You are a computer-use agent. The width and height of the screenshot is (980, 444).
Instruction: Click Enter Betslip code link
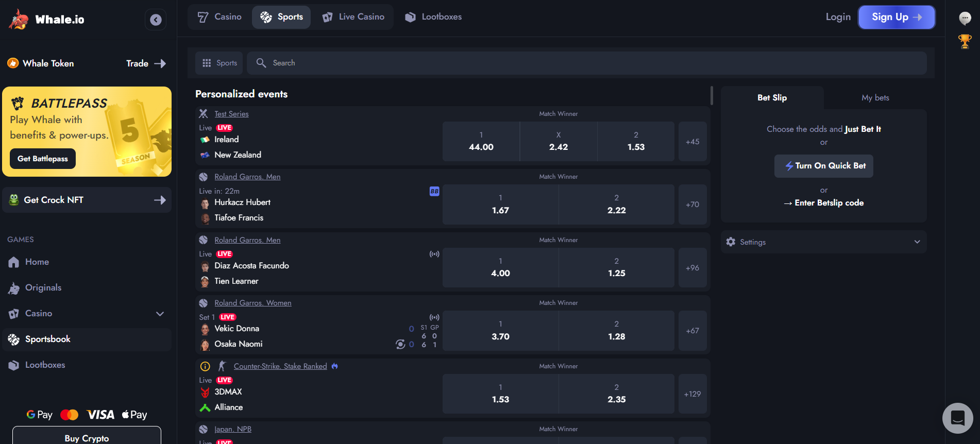(824, 203)
